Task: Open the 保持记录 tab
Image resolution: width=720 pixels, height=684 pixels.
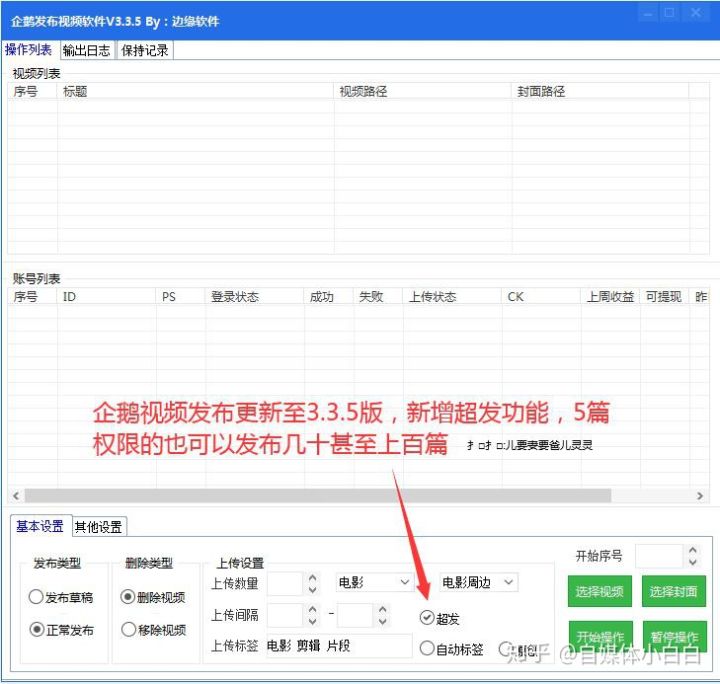Action: [x=145, y=50]
